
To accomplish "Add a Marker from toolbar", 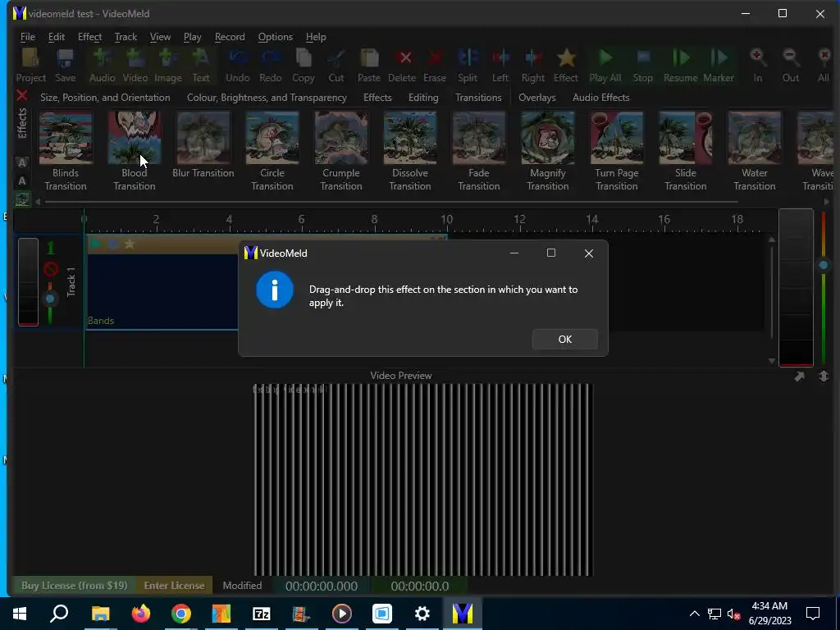I will pos(719,66).
